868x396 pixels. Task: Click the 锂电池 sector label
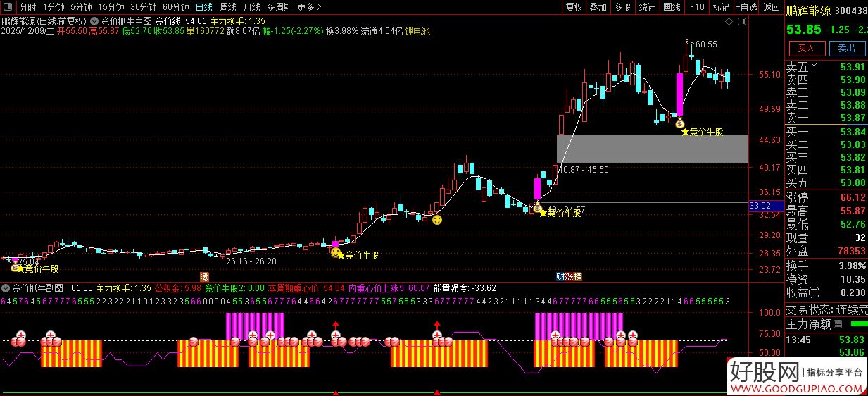click(x=417, y=32)
